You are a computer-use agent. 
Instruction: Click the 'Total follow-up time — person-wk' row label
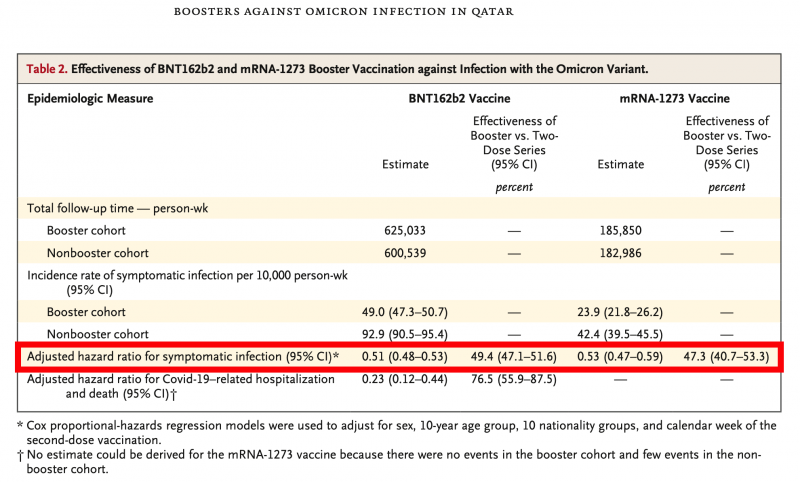pos(123,207)
